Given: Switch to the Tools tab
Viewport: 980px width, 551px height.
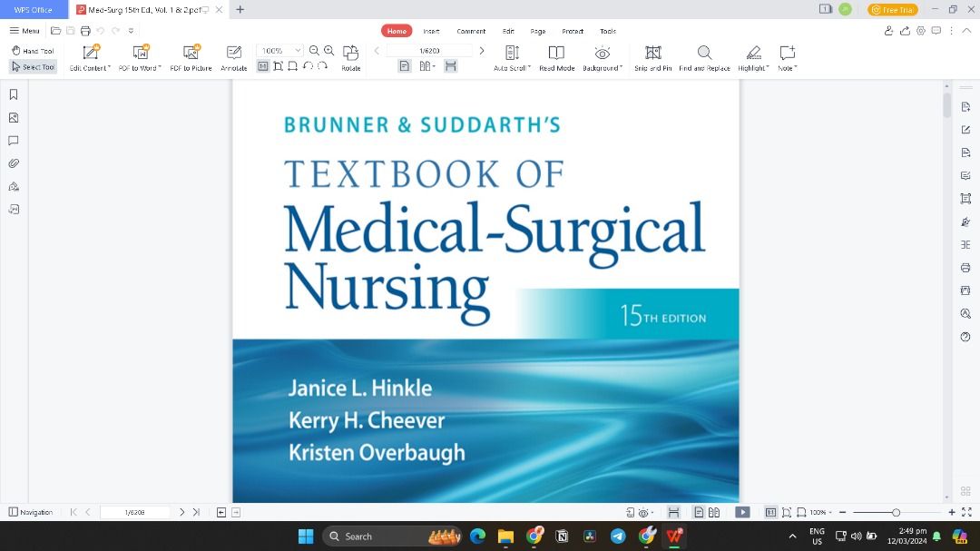Looking at the screenshot, I should (x=607, y=31).
